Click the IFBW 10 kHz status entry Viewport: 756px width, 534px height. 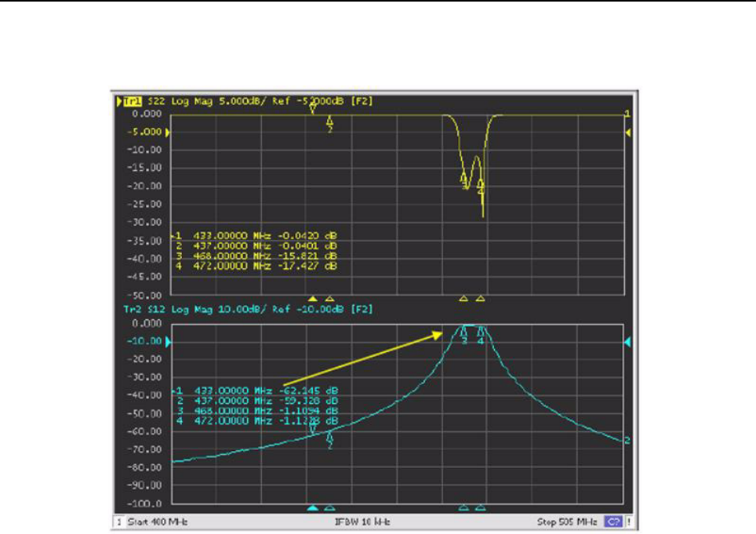pyautogui.click(x=362, y=522)
